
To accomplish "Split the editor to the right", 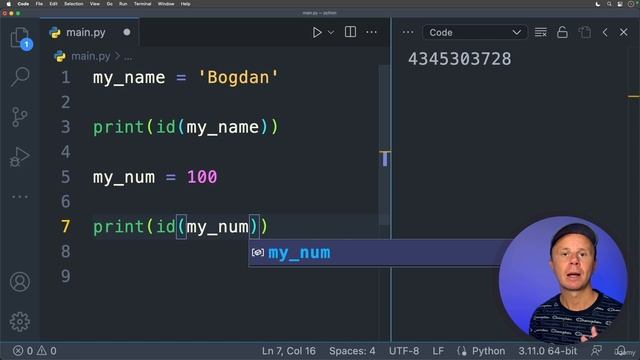I will [350, 32].
